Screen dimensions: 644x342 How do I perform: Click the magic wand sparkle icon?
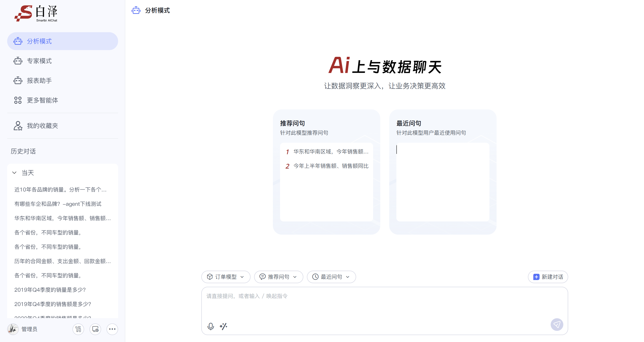(x=223, y=326)
